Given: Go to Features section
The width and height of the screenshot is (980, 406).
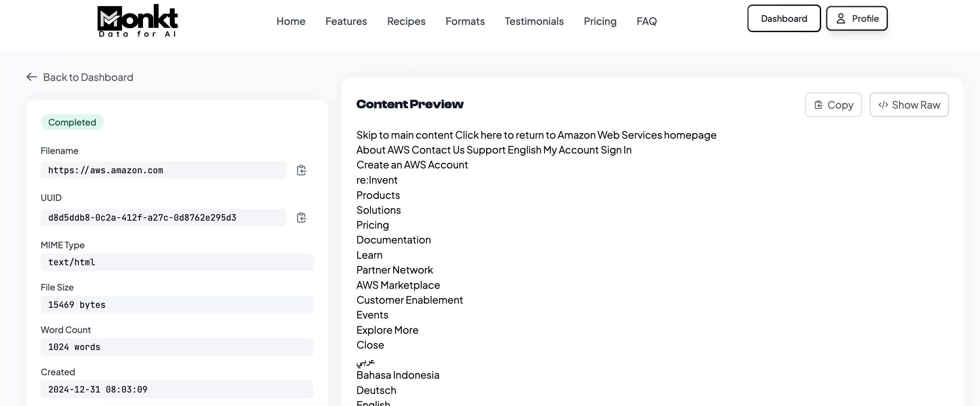Looking at the screenshot, I should [x=346, y=21].
